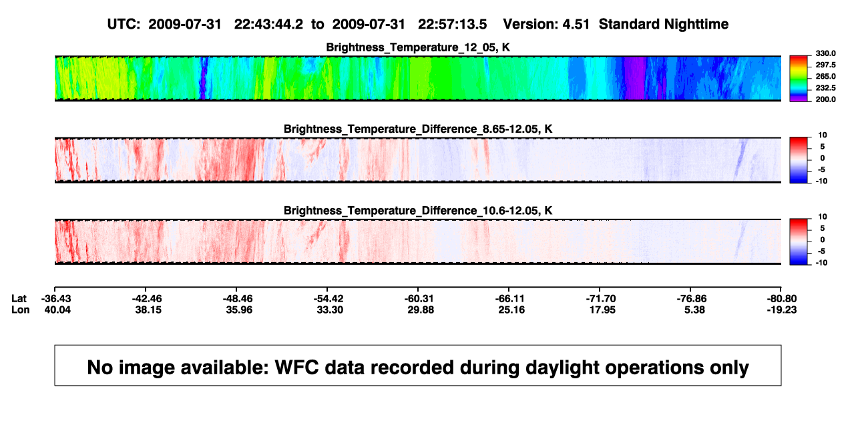Click latitude value -71.70
Screen dimensions: 868x445
coord(600,298)
